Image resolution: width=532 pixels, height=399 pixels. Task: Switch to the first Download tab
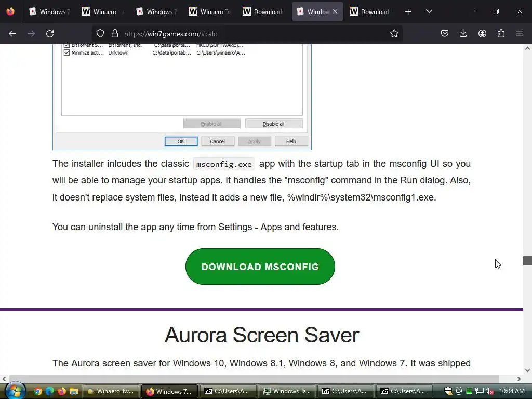263,11
